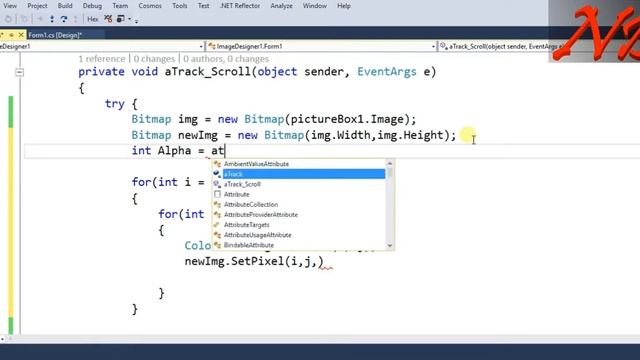Click the IntelliSense list scroll-down arrow
The height and width of the screenshot is (360, 640).
tap(390, 246)
